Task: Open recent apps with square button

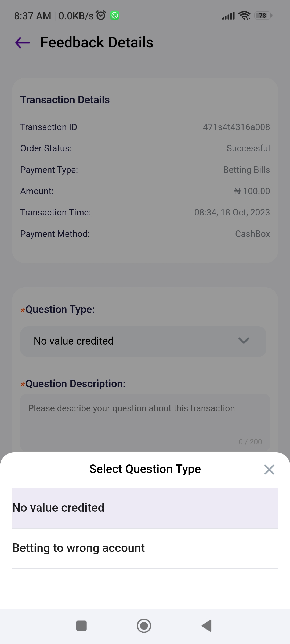Action: [x=81, y=626]
